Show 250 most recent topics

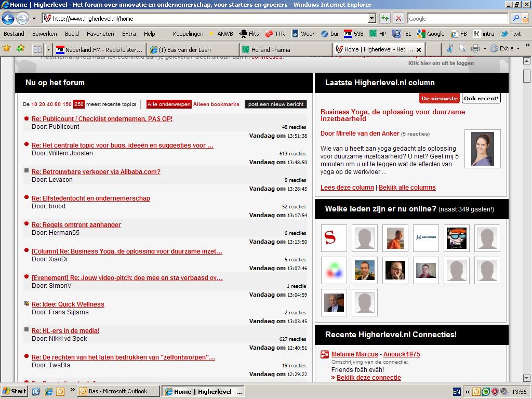click(x=78, y=104)
